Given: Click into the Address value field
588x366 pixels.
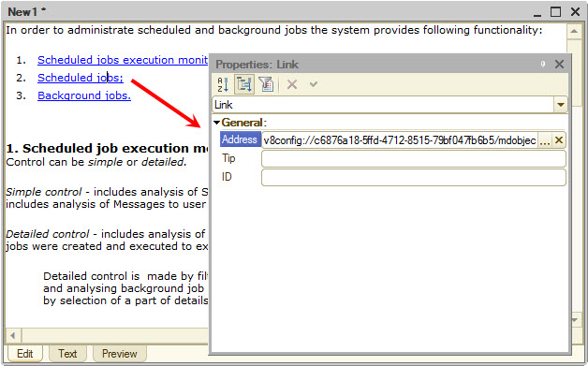Looking at the screenshot, I should [400, 140].
